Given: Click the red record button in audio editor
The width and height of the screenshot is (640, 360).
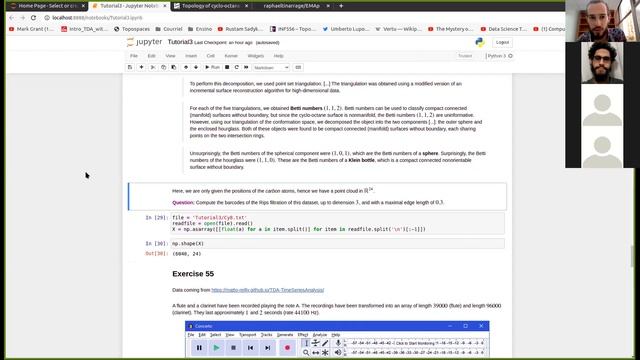Looking at the screenshot, I should point(287,348).
